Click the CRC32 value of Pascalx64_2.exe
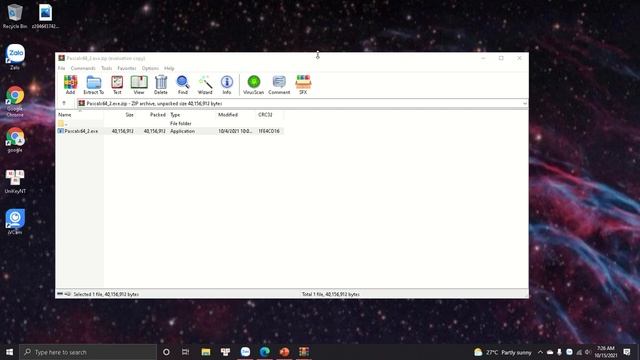Screen dimensions: 640x360 pos(269,131)
